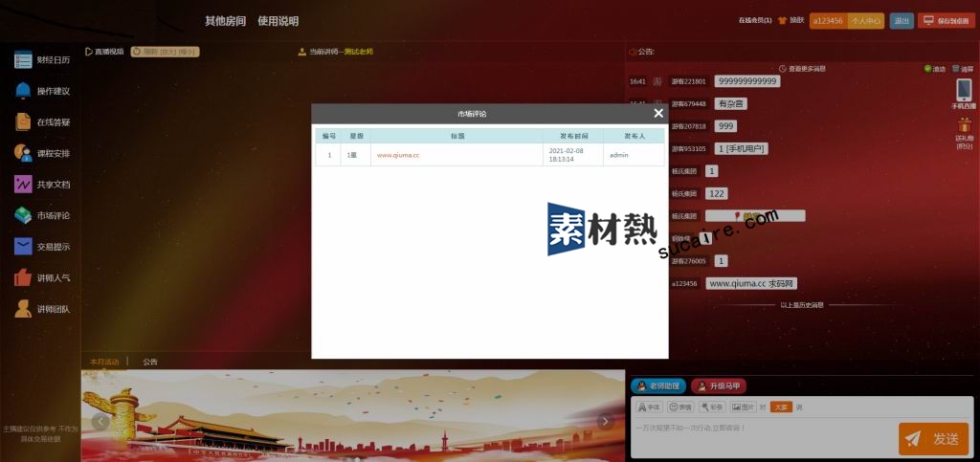
Task: Click chat user 游客953105
Action: (x=688, y=148)
